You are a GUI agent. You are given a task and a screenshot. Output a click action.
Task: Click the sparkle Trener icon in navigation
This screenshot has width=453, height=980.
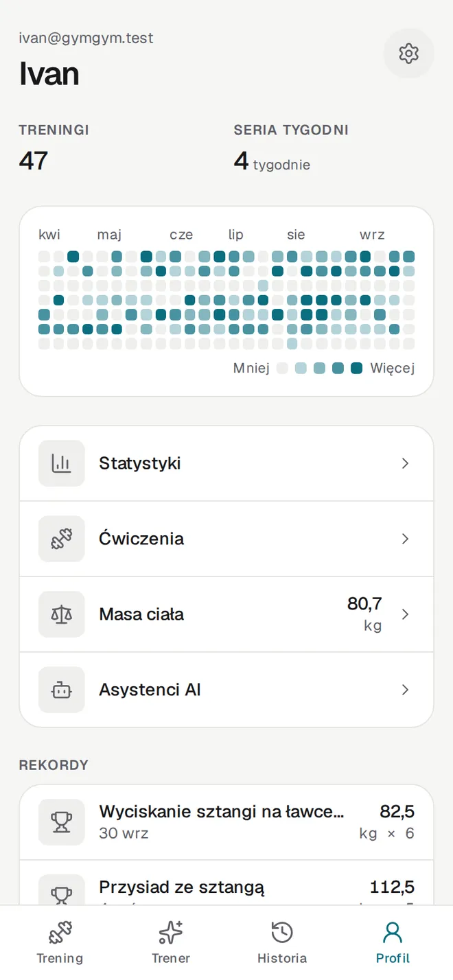pos(170,933)
